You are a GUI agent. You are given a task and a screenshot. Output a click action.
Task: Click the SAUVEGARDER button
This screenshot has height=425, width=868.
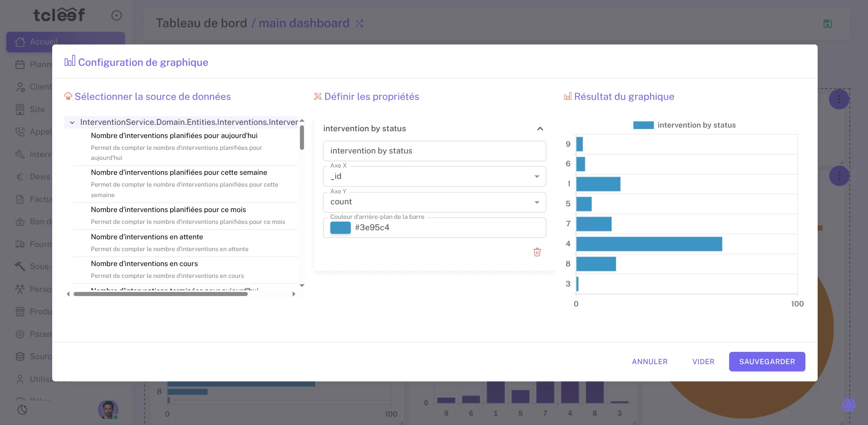766,361
